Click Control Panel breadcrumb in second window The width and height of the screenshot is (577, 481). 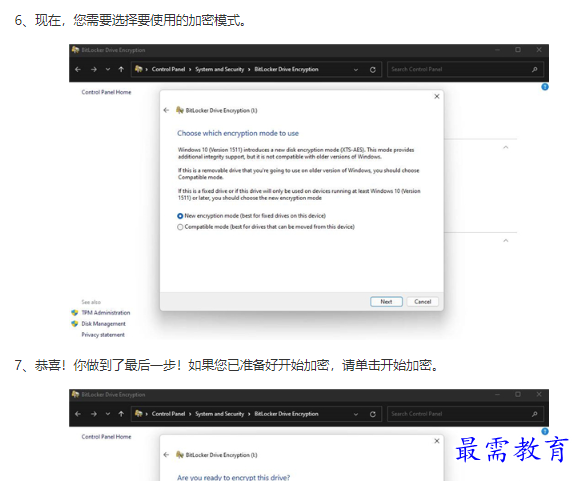pyautogui.click(x=168, y=414)
